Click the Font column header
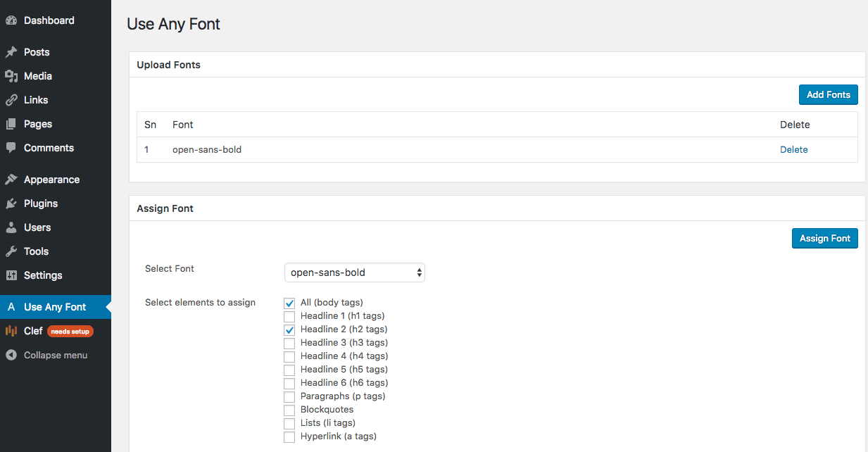Viewport: 868px width, 452px height. point(183,125)
